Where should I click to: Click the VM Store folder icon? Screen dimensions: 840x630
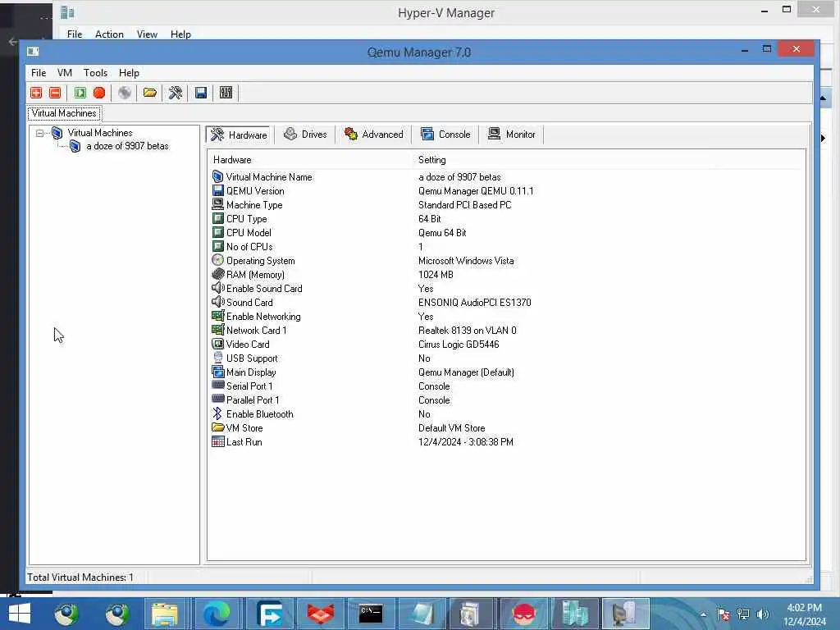pyautogui.click(x=217, y=427)
